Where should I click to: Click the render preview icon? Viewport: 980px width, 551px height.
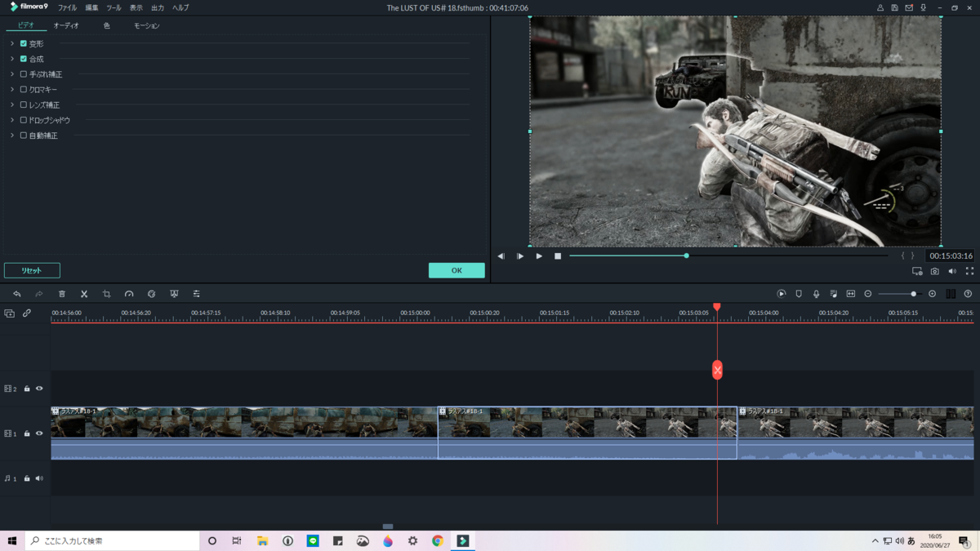pos(782,294)
